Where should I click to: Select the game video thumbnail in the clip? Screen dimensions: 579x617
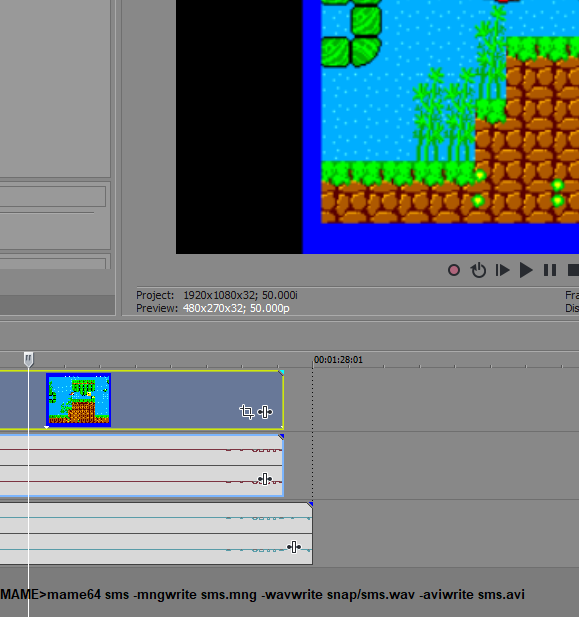79,400
